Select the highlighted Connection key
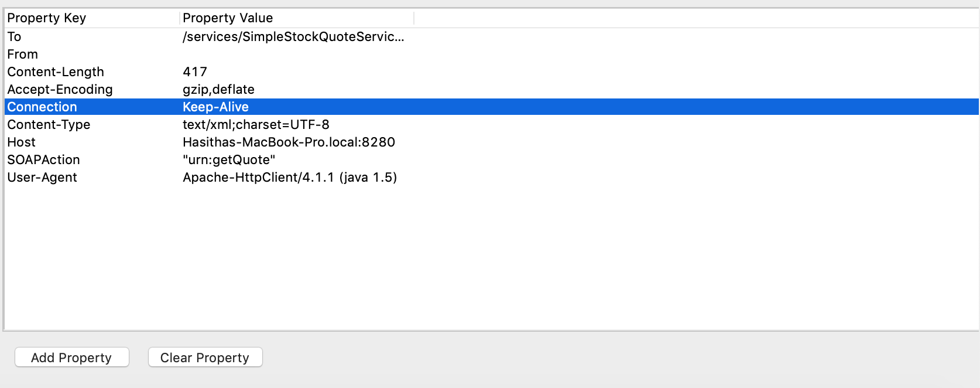This screenshot has height=388, width=980. 42,107
